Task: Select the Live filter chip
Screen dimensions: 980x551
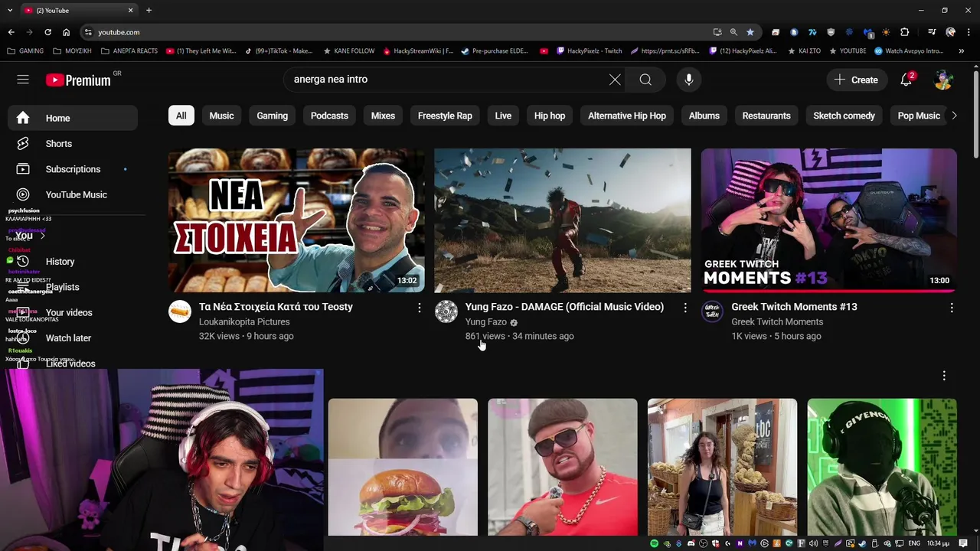Action: pyautogui.click(x=503, y=116)
